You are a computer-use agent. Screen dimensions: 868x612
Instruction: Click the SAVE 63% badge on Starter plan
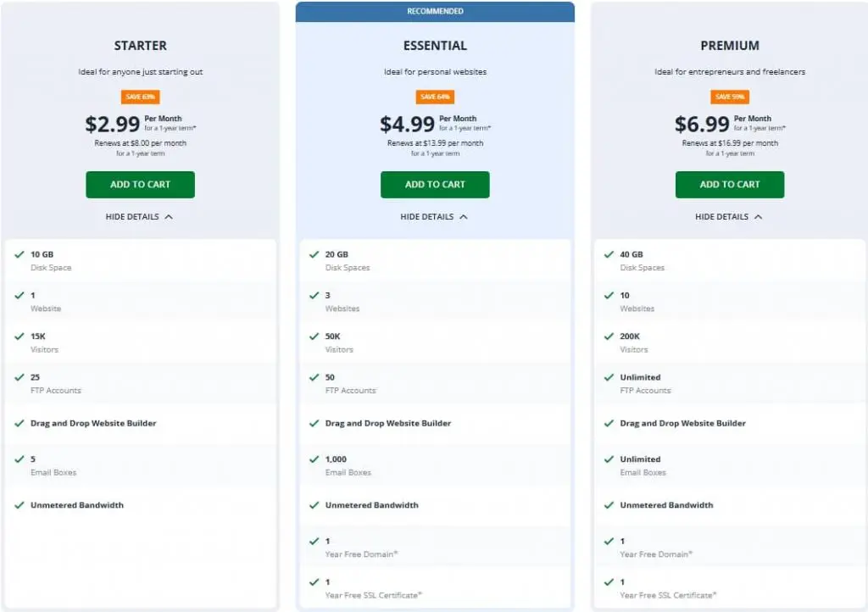coord(140,97)
